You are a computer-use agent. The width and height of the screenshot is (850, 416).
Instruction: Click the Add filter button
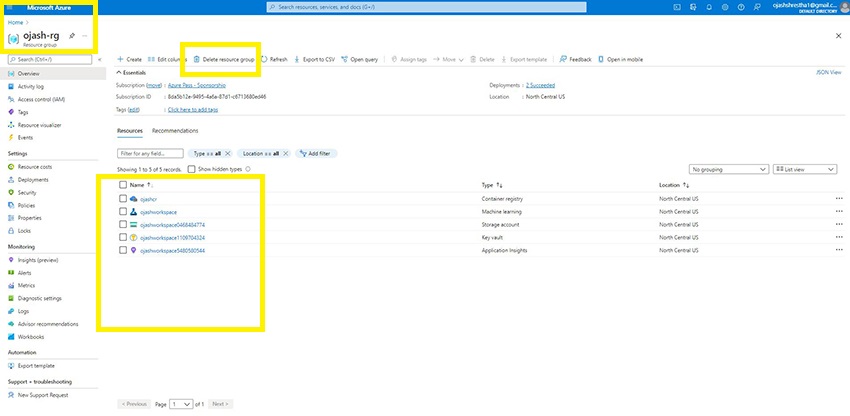[x=316, y=153]
